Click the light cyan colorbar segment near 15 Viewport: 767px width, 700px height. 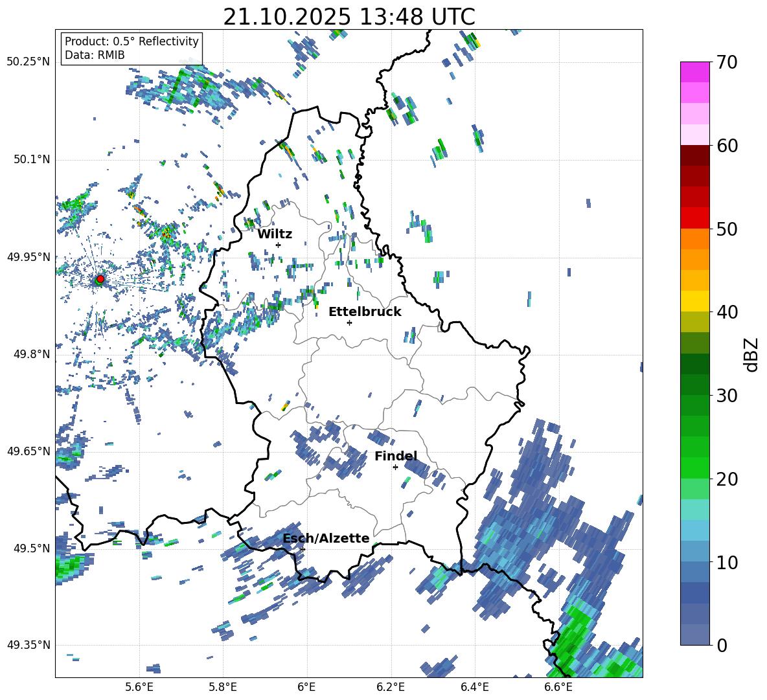694,510
